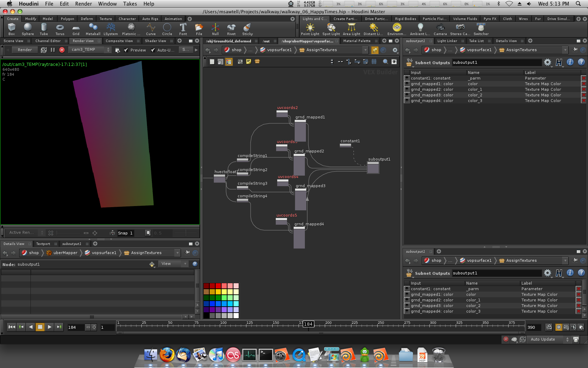Viewport: 588px width, 368px height.
Task: Toggle the Preview checkbox in Render View
Action: pyautogui.click(x=126, y=50)
